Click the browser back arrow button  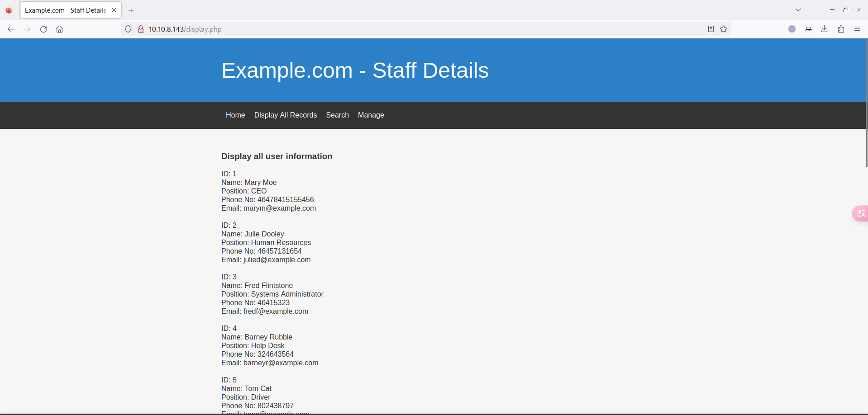click(11, 29)
